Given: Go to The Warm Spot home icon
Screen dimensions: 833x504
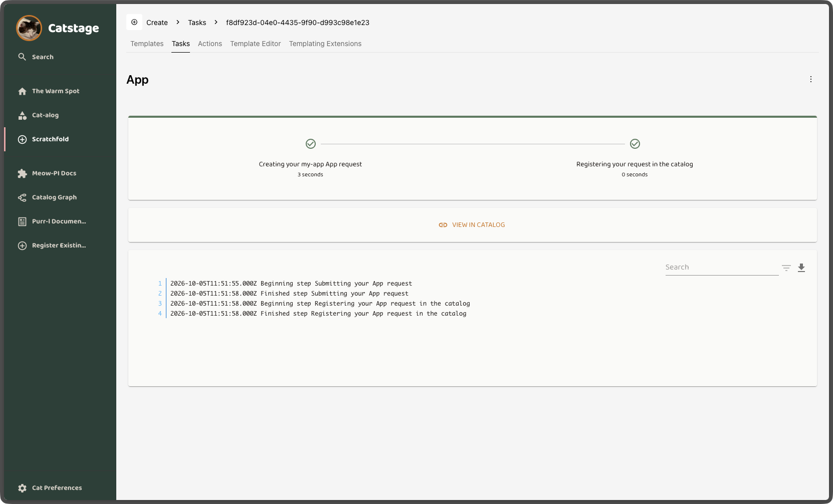Looking at the screenshot, I should tap(22, 91).
